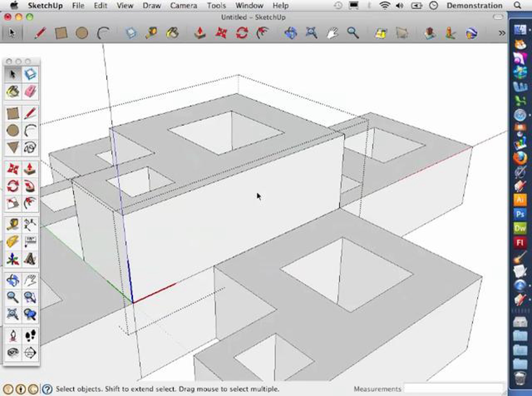Choose the Offset tool in top toolbar

coord(262,33)
